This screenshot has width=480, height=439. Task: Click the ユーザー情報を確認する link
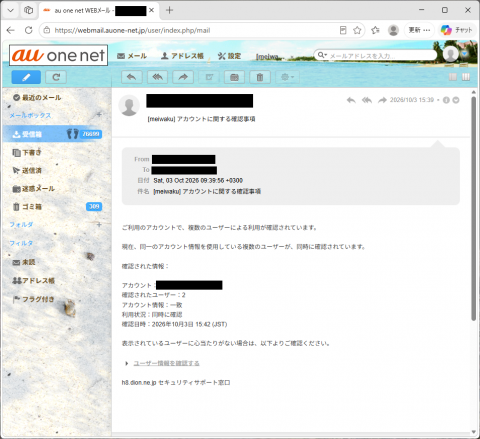pyautogui.click(x=166, y=363)
